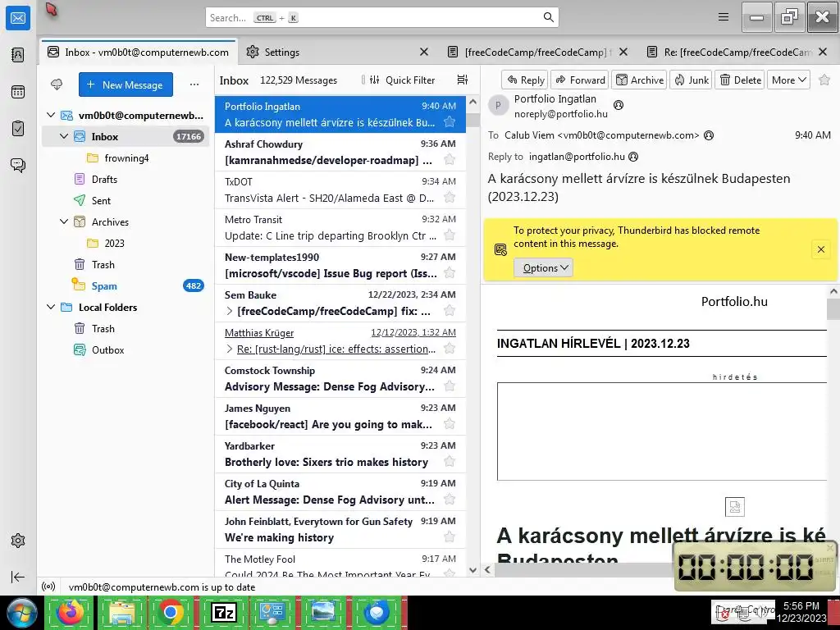Open Chrome from the taskbar
The height and width of the screenshot is (630, 840).
[x=171, y=612]
